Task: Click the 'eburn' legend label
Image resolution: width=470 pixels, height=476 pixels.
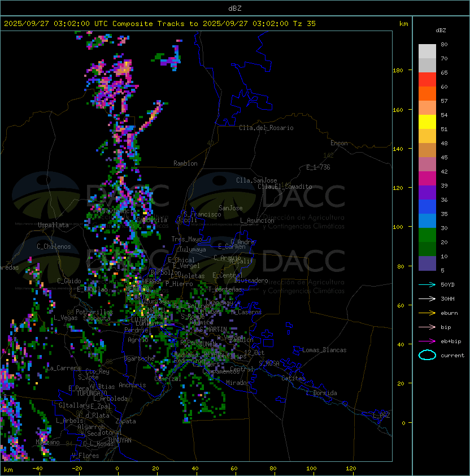Action: (x=449, y=313)
